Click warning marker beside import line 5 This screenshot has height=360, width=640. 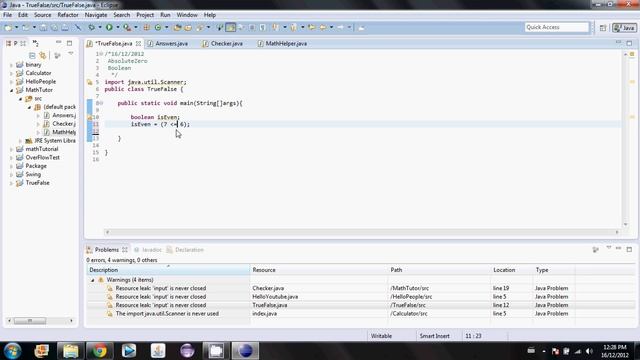(90, 82)
